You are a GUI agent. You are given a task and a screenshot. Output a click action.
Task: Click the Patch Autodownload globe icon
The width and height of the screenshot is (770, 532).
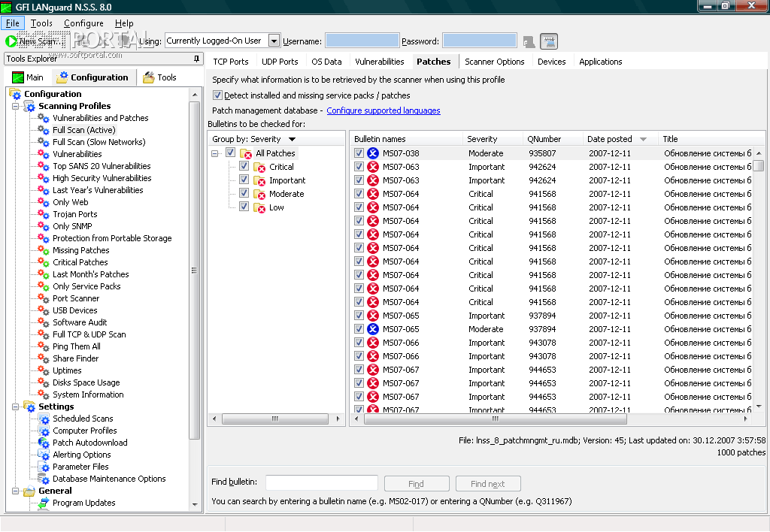[44, 443]
